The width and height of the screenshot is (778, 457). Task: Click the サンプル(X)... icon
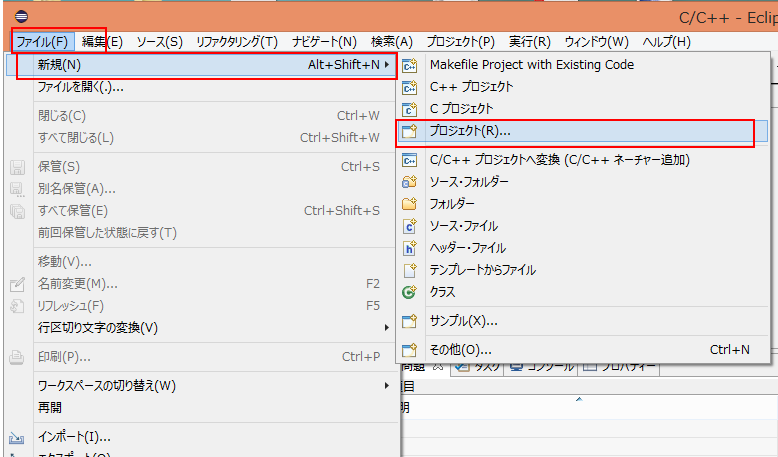(409, 322)
